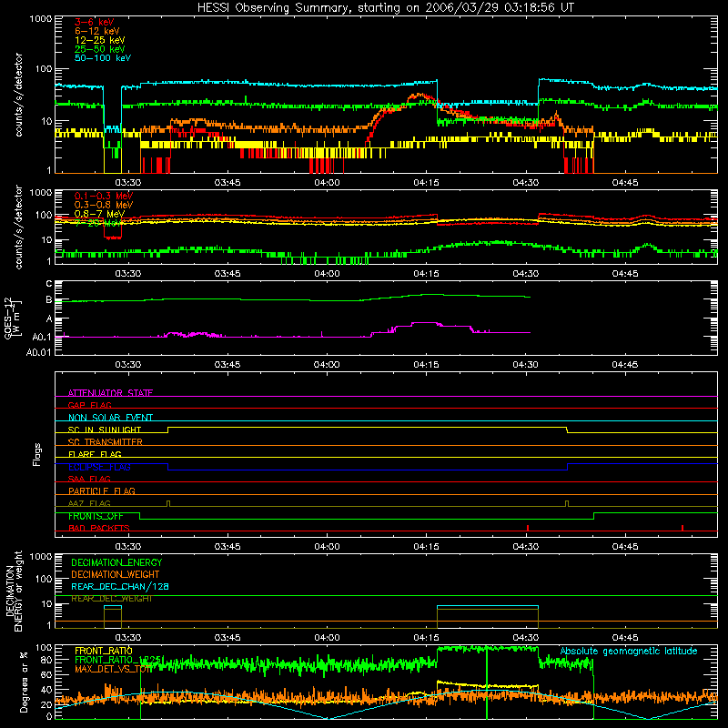Click the PARTICLE_FLAG label

(102, 491)
